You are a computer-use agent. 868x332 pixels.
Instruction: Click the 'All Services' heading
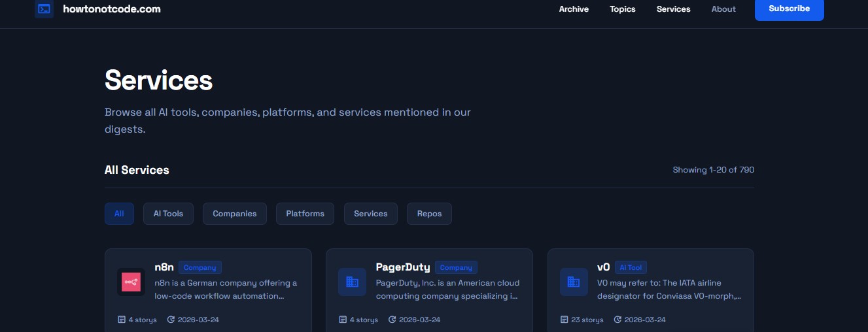[137, 170]
